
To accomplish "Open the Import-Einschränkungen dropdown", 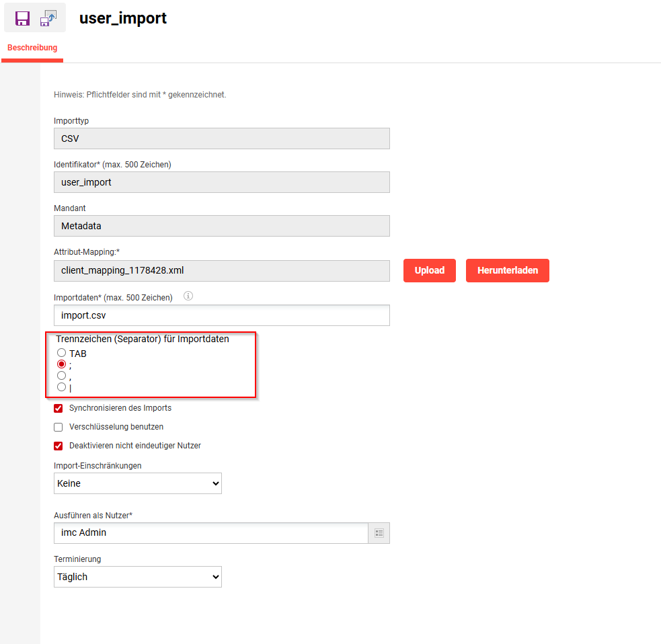I will coord(137,483).
